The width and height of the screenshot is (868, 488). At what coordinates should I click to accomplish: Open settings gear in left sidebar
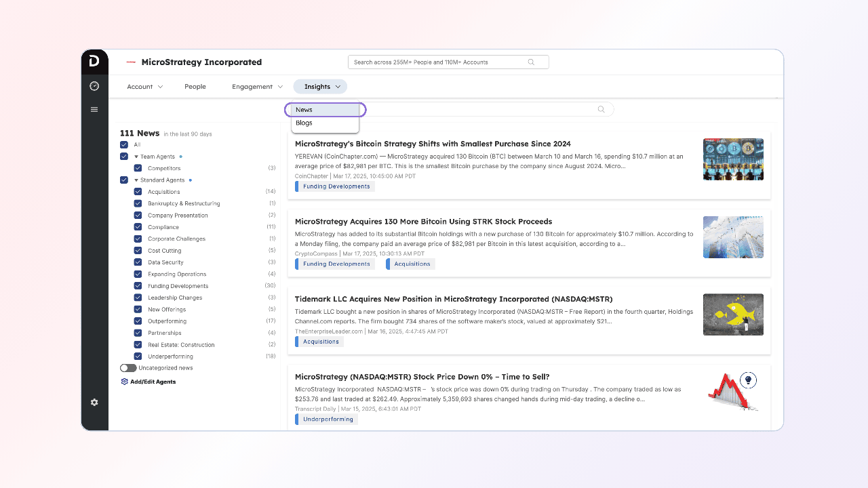point(94,403)
